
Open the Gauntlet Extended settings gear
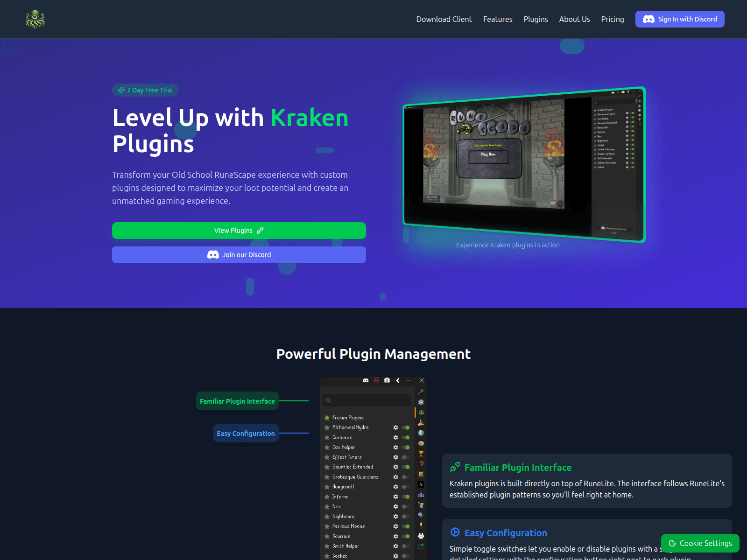click(x=396, y=467)
